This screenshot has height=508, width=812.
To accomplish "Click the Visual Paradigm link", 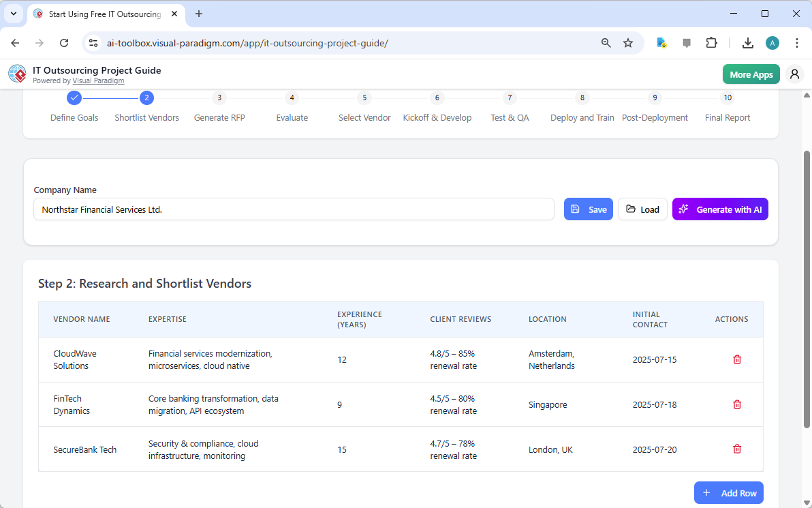I will pyautogui.click(x=98, y=80).
